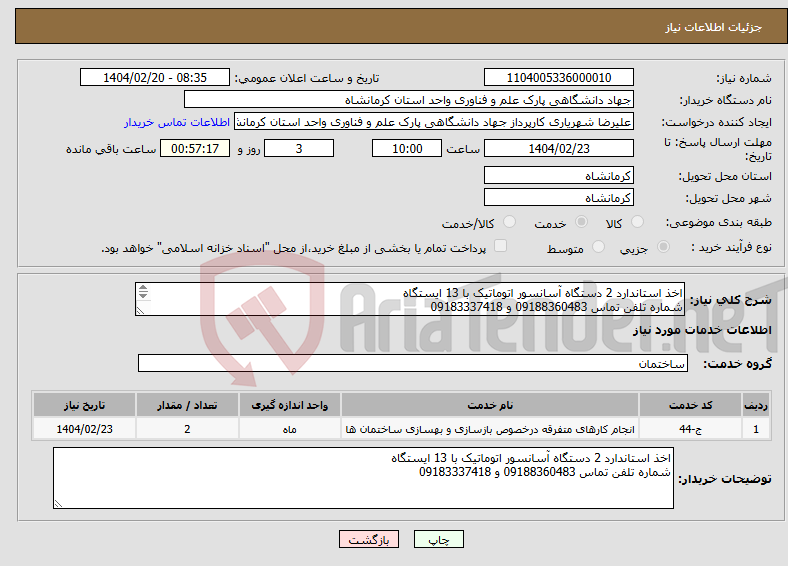Click the service code cell ج-44
Screen dimensions: 788x566
691,429
